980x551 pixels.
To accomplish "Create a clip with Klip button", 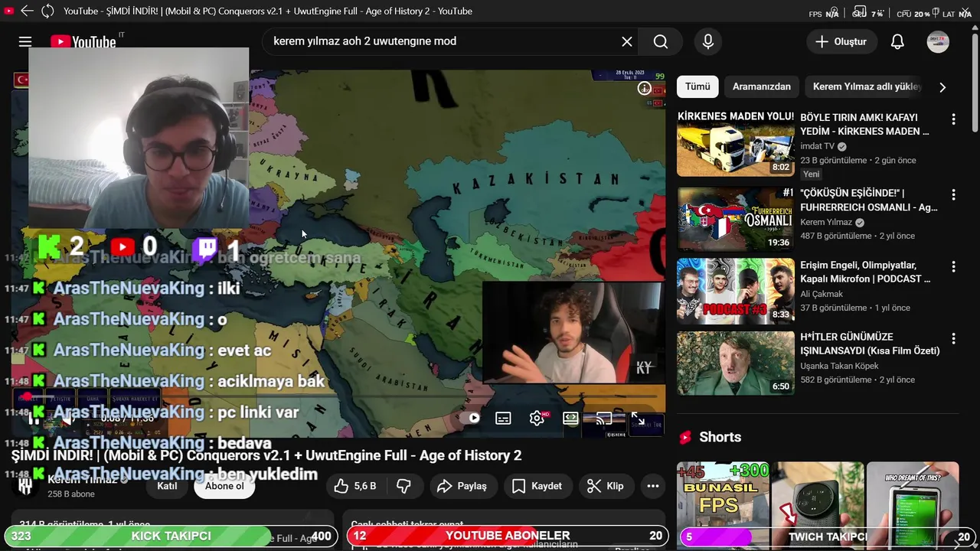I will coord(605,486).
